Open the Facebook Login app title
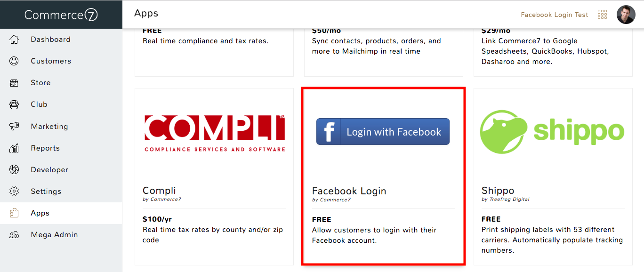The height and width of the screenshot is (272, 644). click(349, 191)
